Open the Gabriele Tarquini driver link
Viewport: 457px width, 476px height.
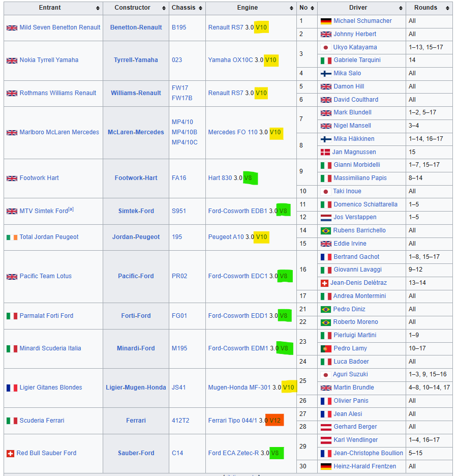click(x=357, y=60)
